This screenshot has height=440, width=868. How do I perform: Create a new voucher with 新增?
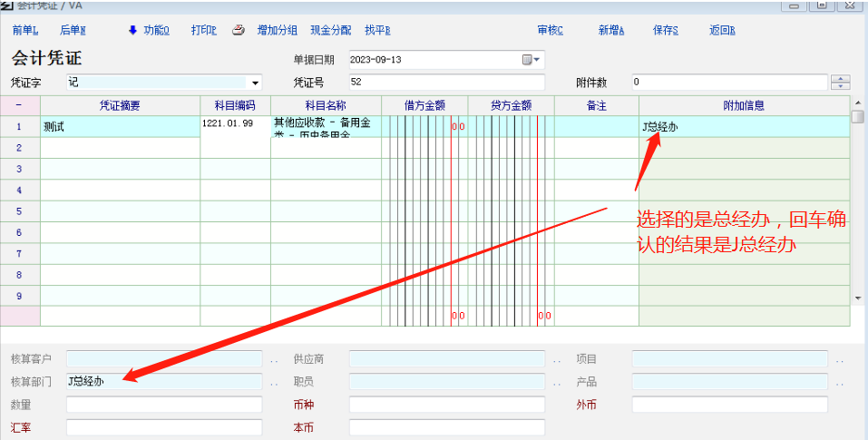(x=611, y=30)
